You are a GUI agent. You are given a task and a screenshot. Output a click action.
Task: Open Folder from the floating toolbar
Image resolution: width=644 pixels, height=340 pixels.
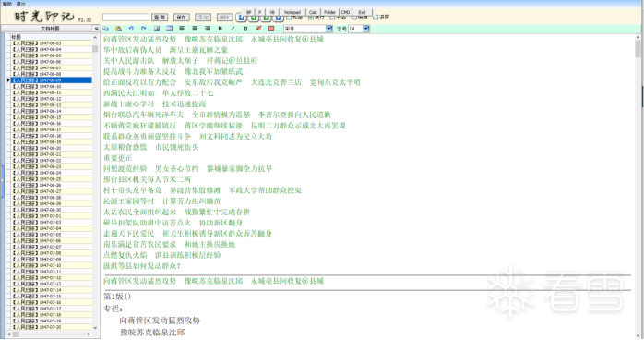(329, 12)
